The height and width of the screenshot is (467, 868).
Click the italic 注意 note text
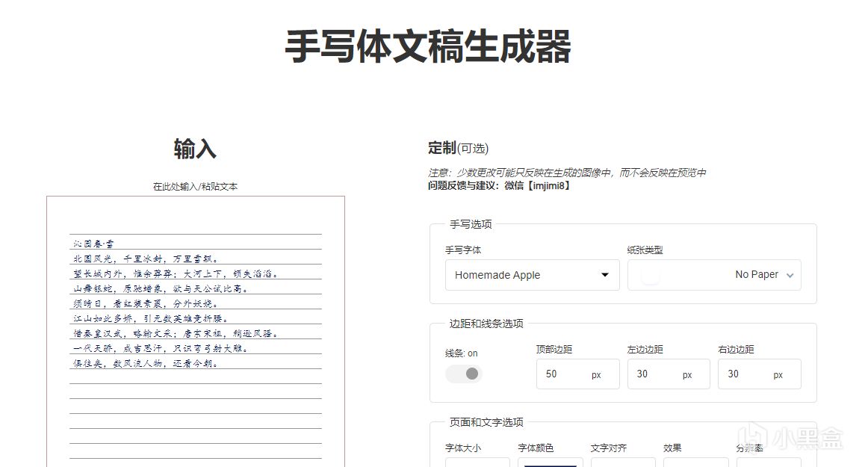pyautogui.click(x=567, y=173)
